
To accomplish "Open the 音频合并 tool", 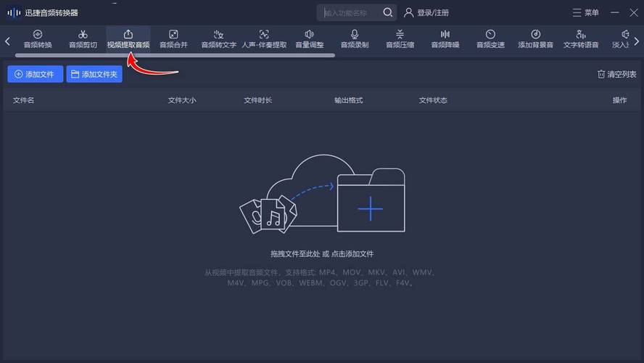I will tap(173, 39).
